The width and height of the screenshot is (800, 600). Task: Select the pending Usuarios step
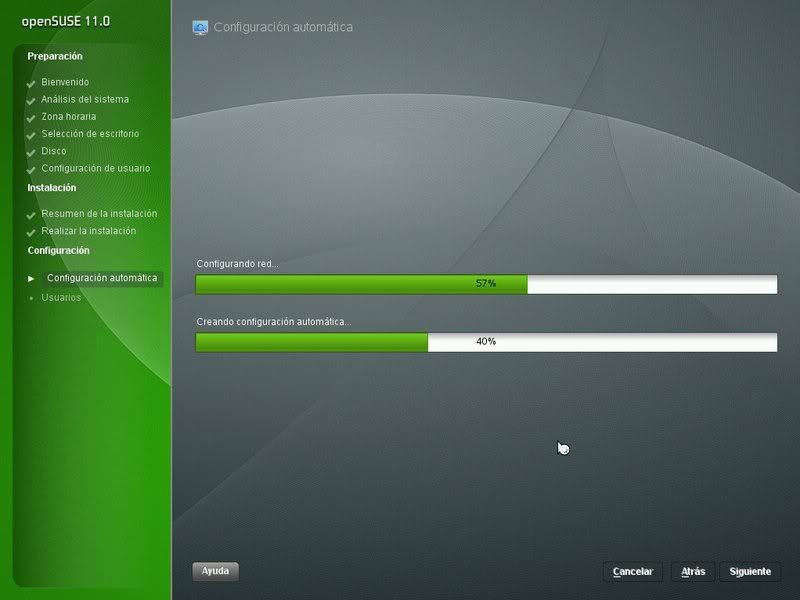click(61, 297)
